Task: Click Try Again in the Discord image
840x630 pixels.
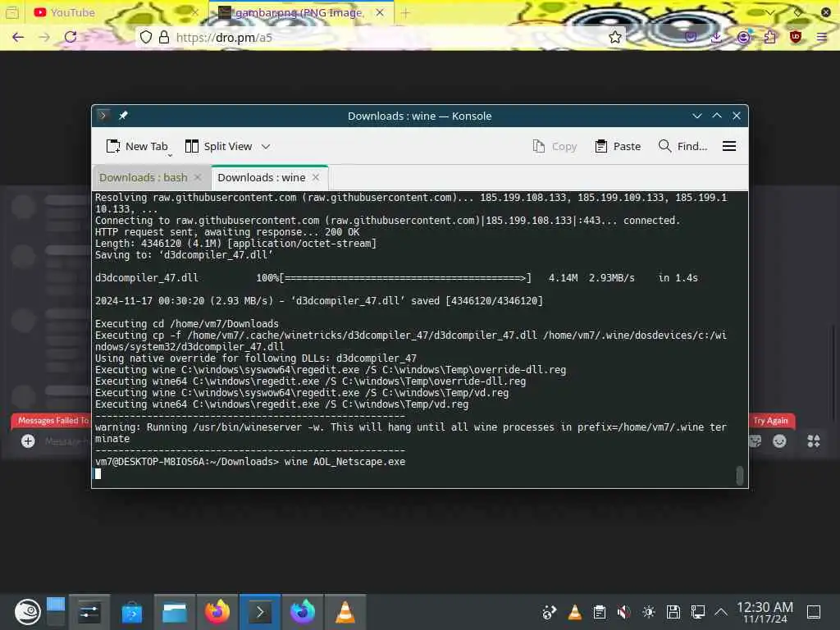Action: tap(770, 421)
